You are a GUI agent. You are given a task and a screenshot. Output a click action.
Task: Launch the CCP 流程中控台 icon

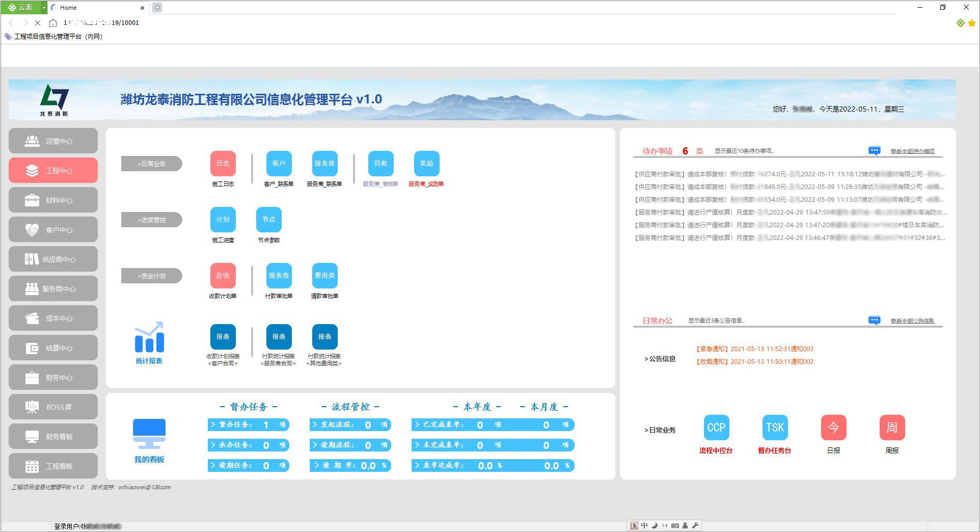coord(716,428)
